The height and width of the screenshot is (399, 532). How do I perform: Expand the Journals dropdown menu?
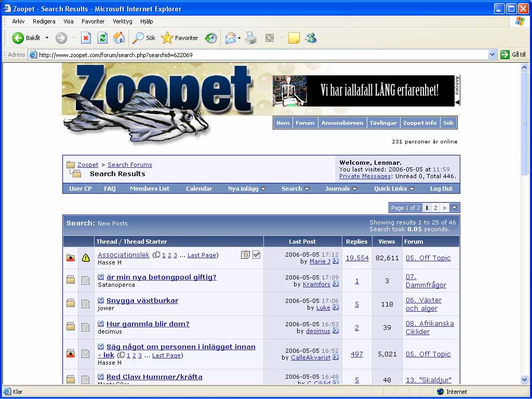click(354, 189)
